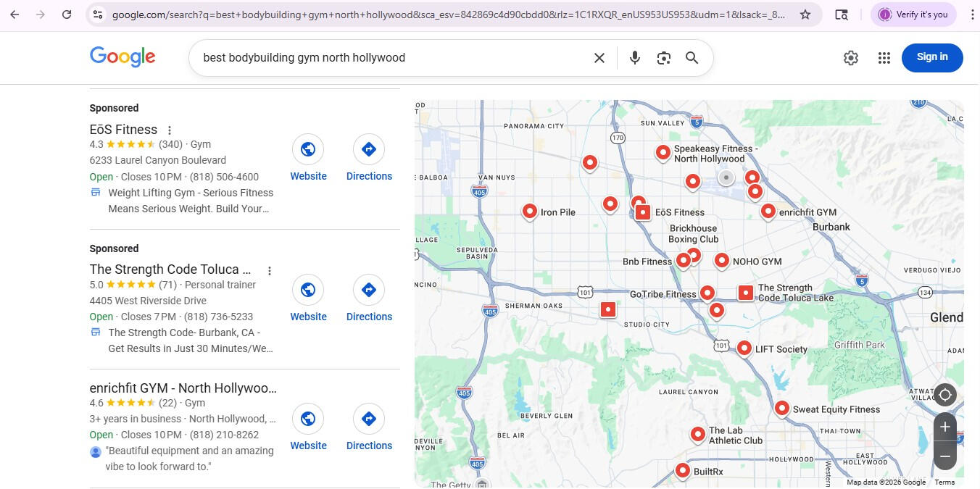The height and width of the screenshot is (489, 980).
Task: Bookmark this page with the star icon
Action: [805, 14]
